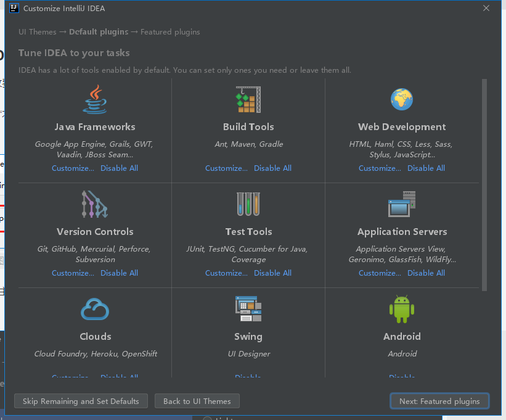Viewport: 506px width, 420px height.
Task: Click 'Tune IDEA to your tasks' title
Action: [74, 53]
